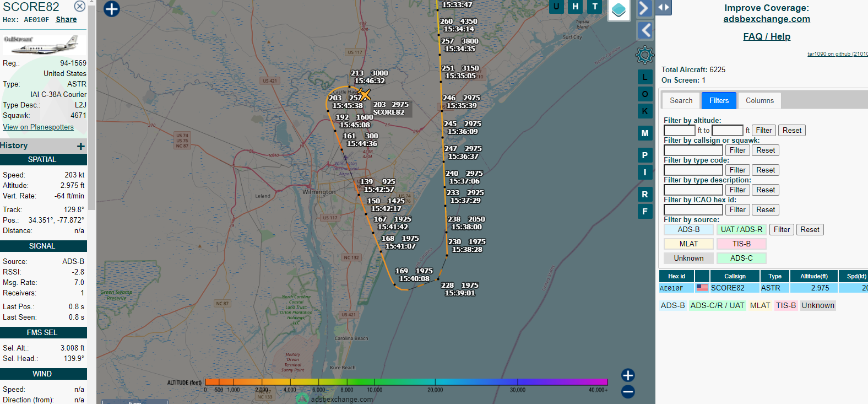Click the aircraft icon on the map

pyautogui.click(x=364, y=94)
